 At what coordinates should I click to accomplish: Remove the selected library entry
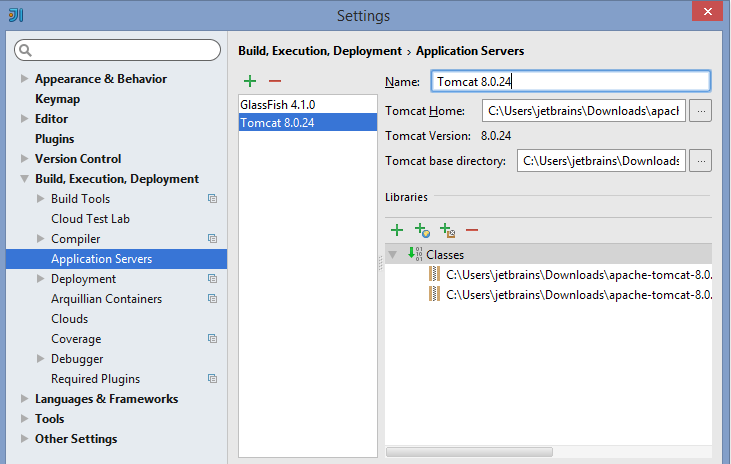(x=472, y=230)
